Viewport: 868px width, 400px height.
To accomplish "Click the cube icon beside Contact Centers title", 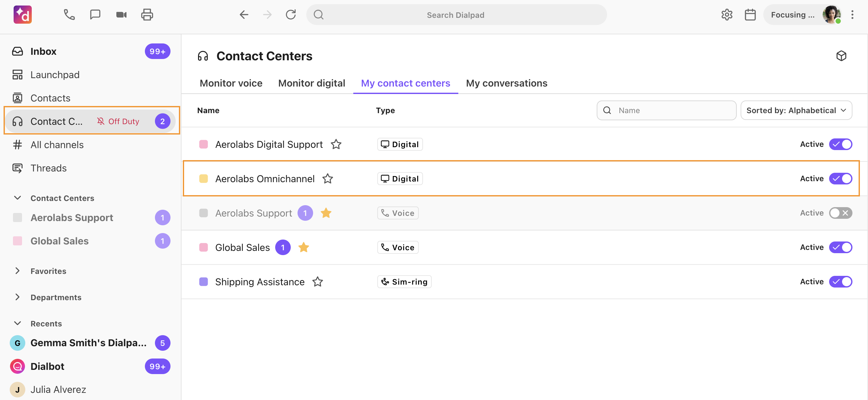I will click(841, 56).
